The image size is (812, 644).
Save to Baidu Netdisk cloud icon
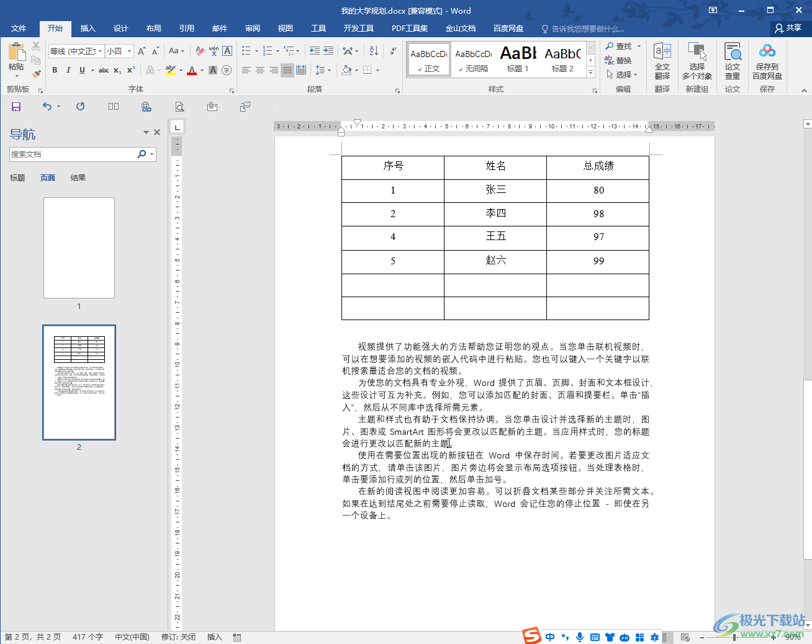[x=767, y=61]
